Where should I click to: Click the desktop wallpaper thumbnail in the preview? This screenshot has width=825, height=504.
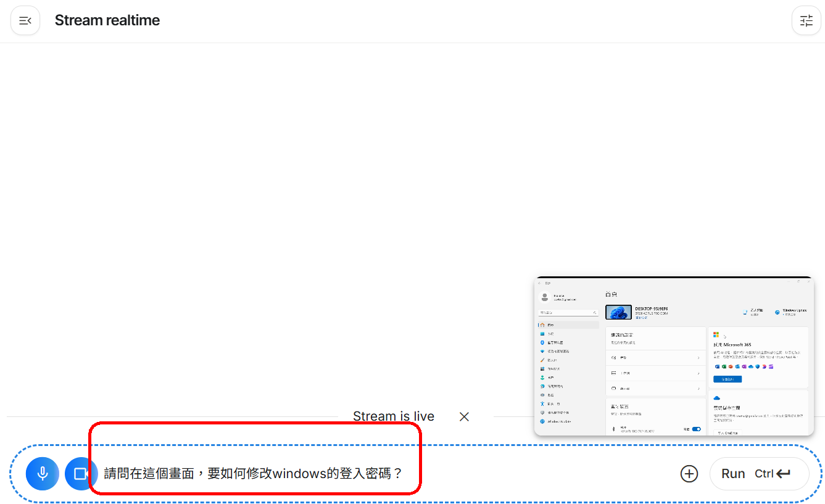tap(618, 312)
